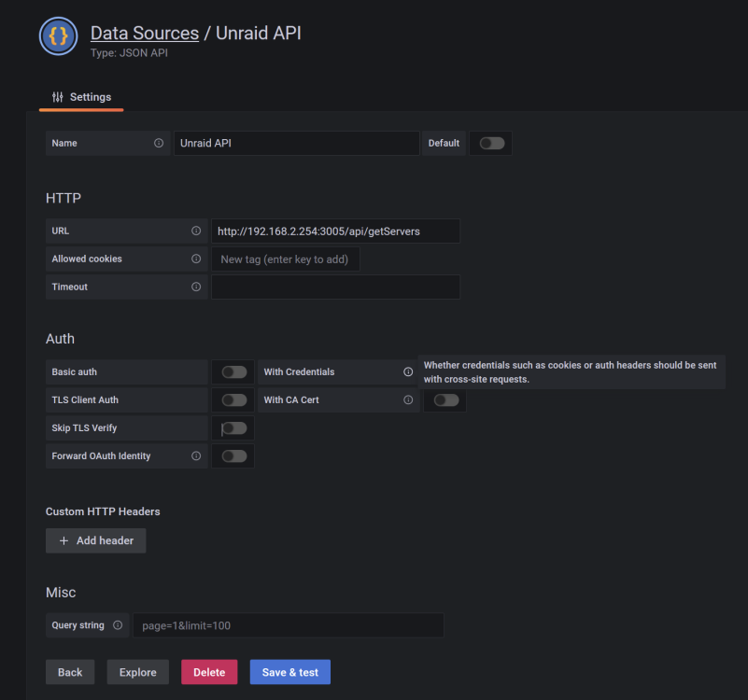Viewport: 748px width, 700px height.
Task: Click the Back button
Action: coord(70,672)
